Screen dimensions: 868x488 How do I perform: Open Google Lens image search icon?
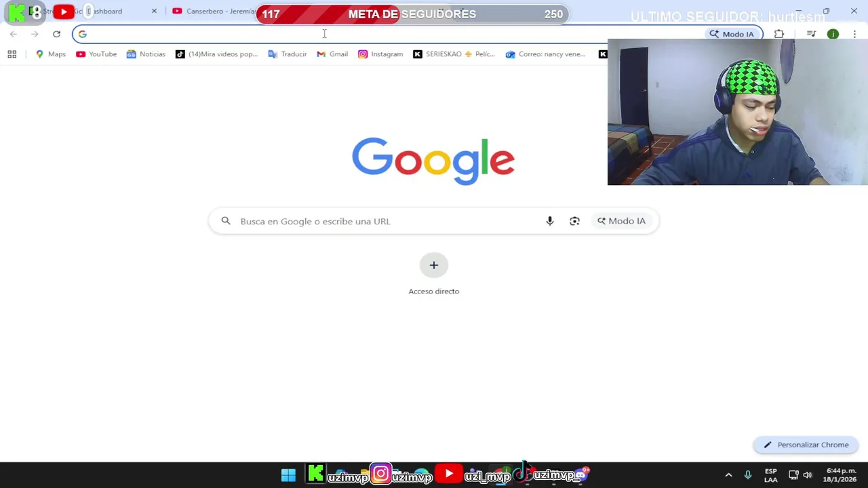pos(574,221)
